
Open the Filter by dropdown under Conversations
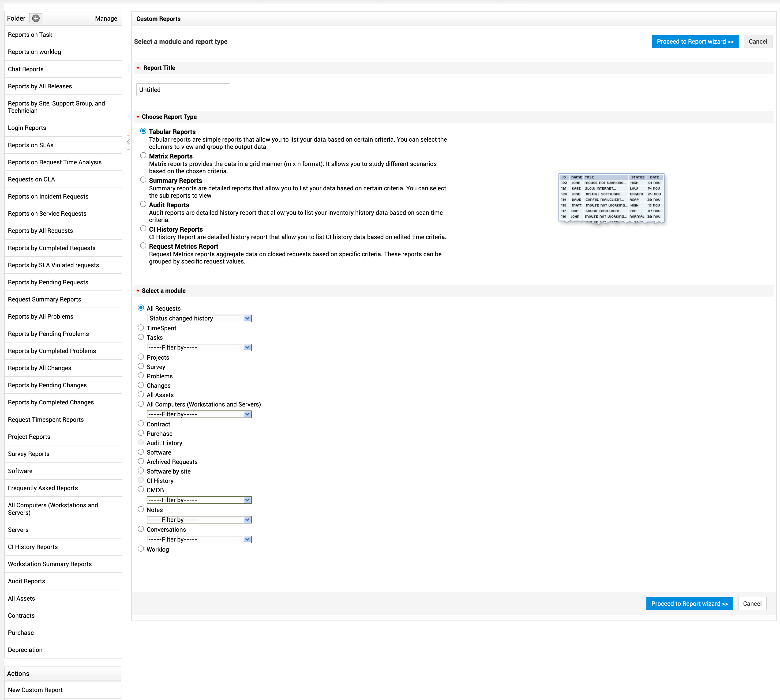(199, 539)
